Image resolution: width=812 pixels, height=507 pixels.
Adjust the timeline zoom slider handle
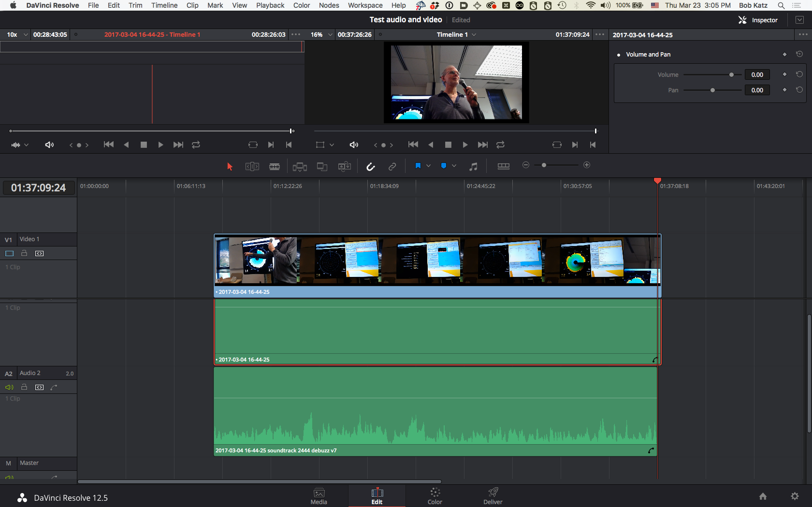point(544,165)
